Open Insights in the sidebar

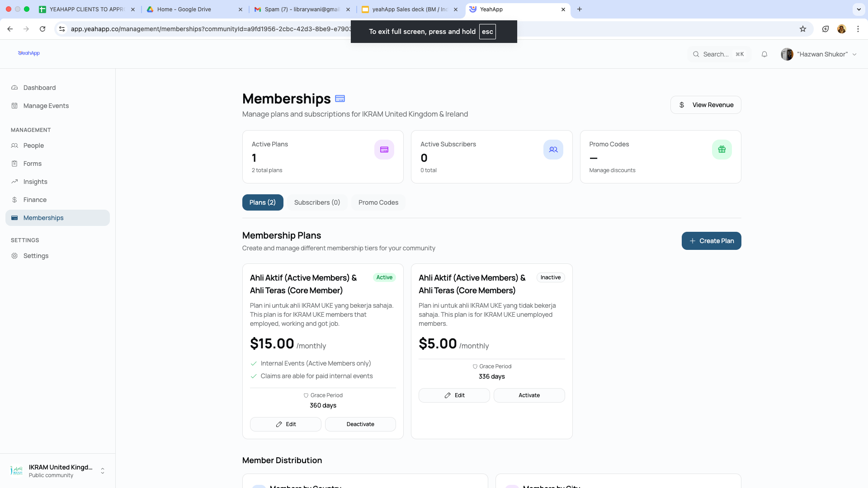pyautogui.click(x=35, y=182)
